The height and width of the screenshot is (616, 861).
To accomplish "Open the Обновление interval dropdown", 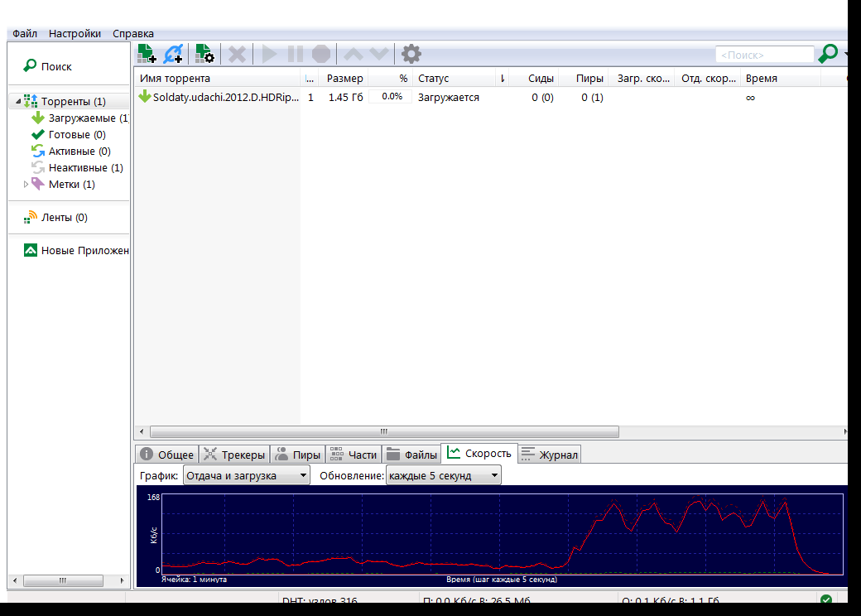I will 443,476.
